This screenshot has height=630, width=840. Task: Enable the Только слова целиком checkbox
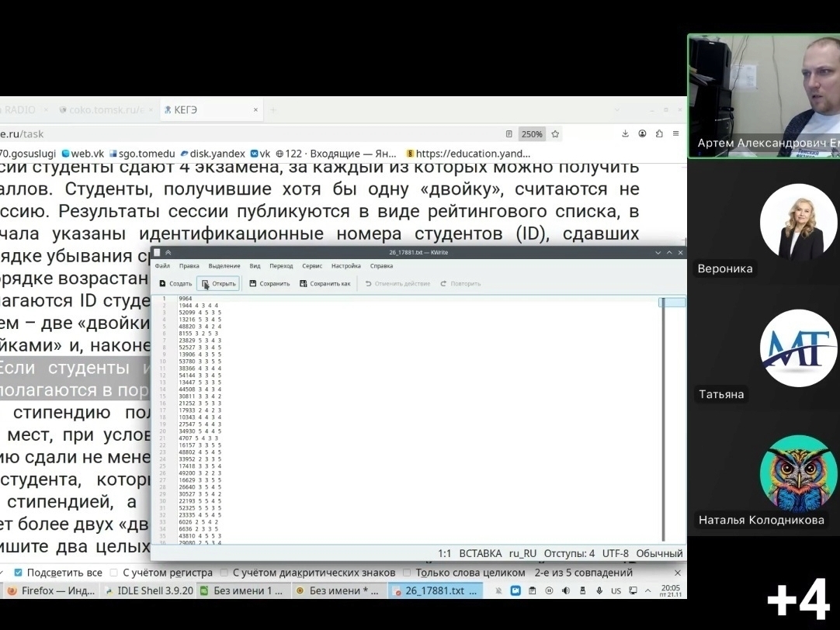coord(408,573)
